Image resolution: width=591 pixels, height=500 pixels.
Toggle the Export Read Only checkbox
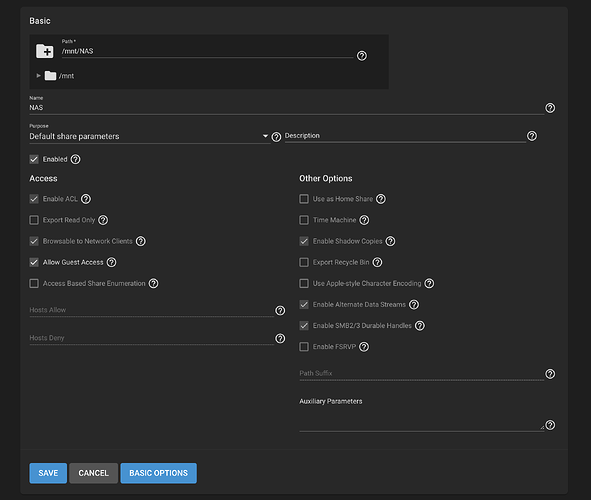(x=34, y=220)
